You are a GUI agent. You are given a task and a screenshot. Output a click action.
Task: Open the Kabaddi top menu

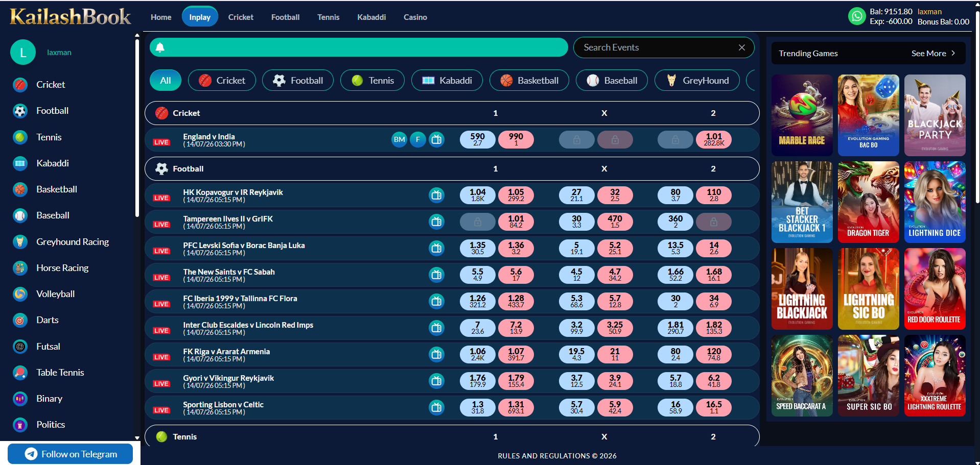[x=371, y=17]
